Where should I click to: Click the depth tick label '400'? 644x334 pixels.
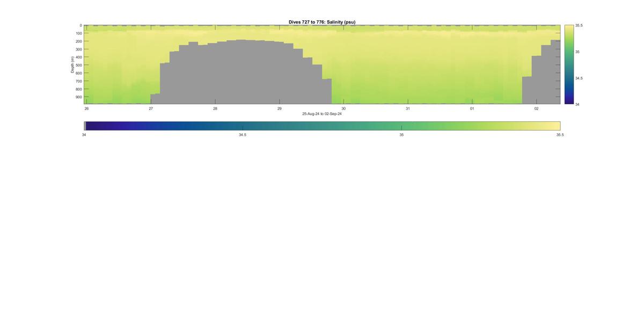(x=78, y=57)
